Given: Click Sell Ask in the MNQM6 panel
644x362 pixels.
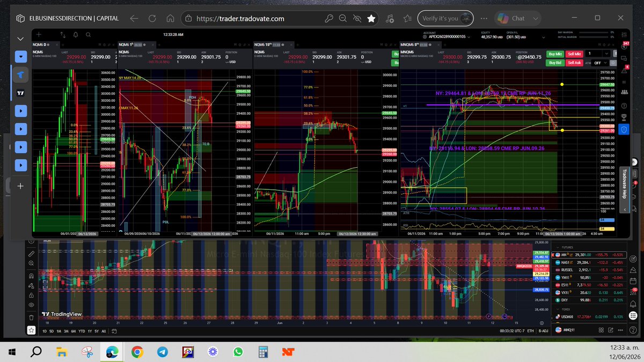Looking at the screenshot, I should tap(574, 63).
